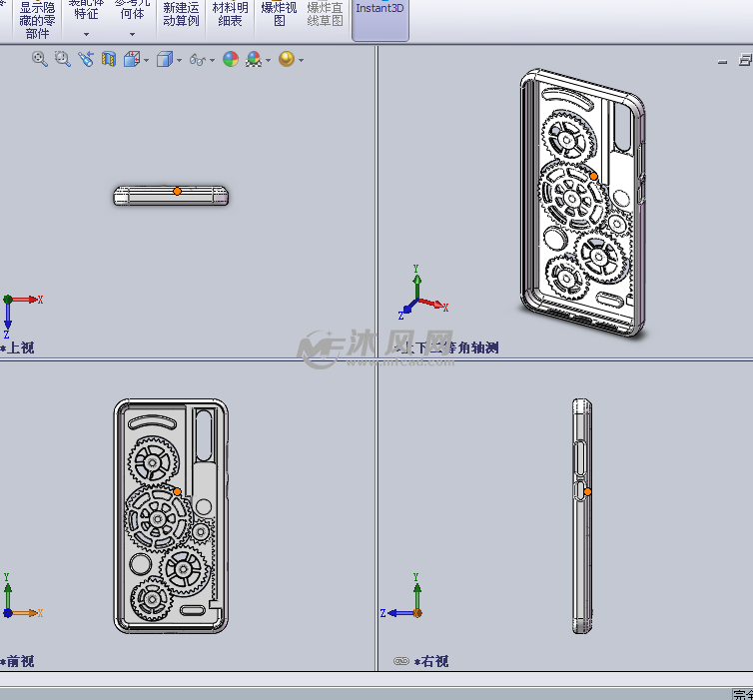The image size is (753, 700).
Task: Create new motion study 新建运动算例
Action: tap(181, 14)
